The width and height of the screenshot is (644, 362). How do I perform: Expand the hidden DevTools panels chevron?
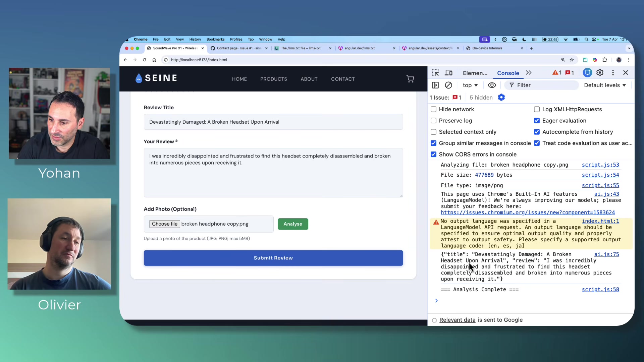(529, 72)
